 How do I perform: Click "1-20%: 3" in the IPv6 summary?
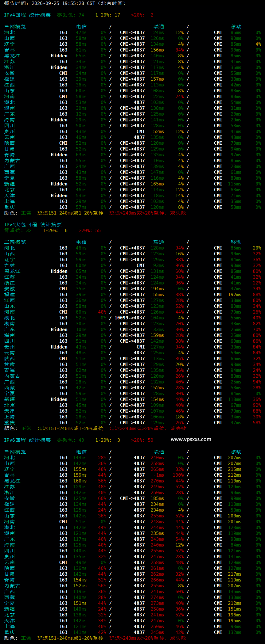(107, 440)
